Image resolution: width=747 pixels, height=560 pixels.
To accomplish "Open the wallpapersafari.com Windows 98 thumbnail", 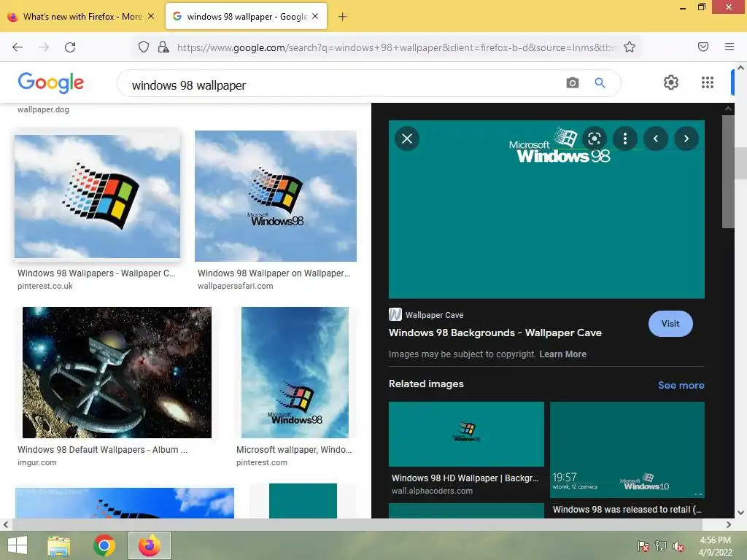I will tap(275, 196).
